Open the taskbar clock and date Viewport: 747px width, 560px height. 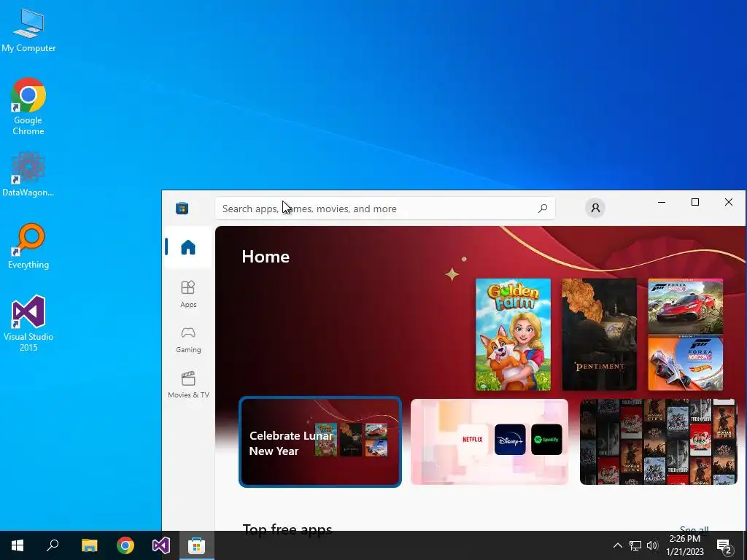click(684, 545)
